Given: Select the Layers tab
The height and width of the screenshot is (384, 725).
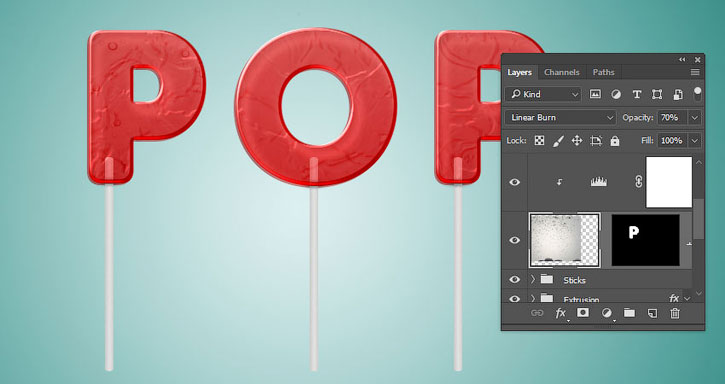Looking at the screenshot, I should click(x=519, y=72).
